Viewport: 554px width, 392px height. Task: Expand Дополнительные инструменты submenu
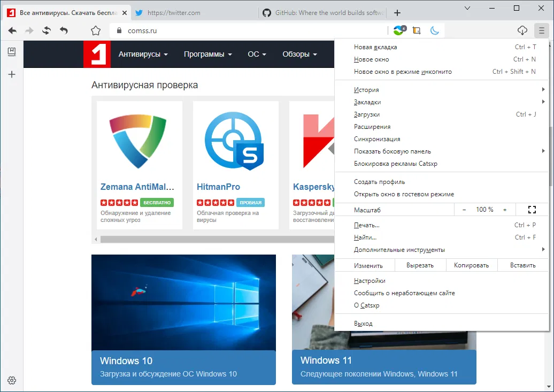(x=442, y=250)
